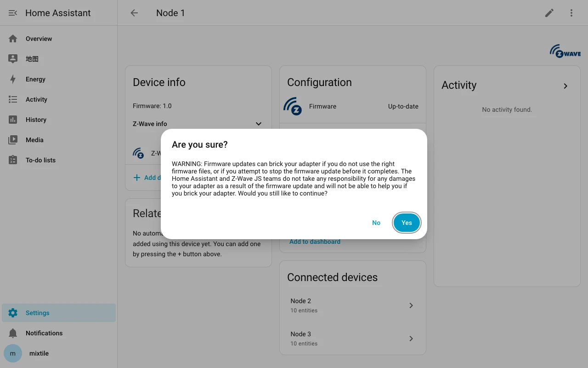This screenshot has width=588, height=368.
Task: Open Node 3 connected device chevron
Action: [x=411, y=339]
